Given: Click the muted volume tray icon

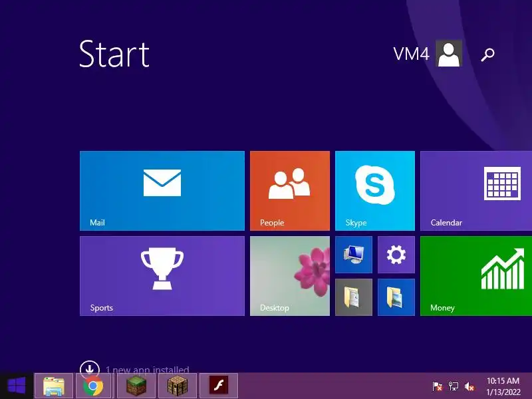Looking at the screenshot, I should point(469,386).
